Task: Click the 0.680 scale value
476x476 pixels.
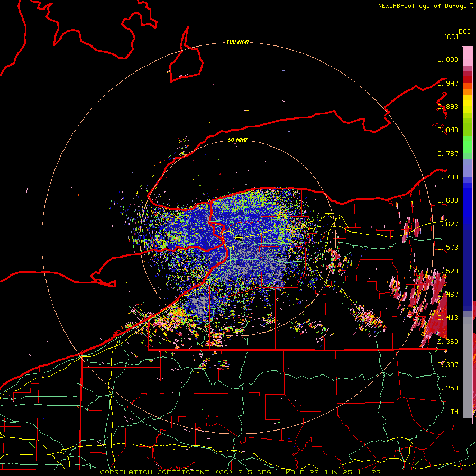Action: point(448,200)
